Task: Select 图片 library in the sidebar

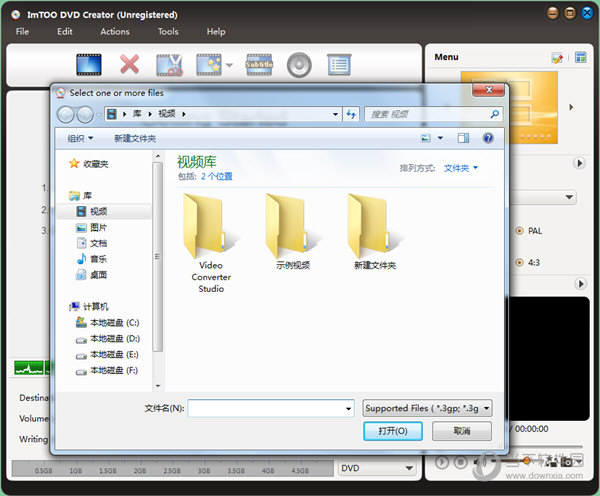Action: (x=91, y=227)
